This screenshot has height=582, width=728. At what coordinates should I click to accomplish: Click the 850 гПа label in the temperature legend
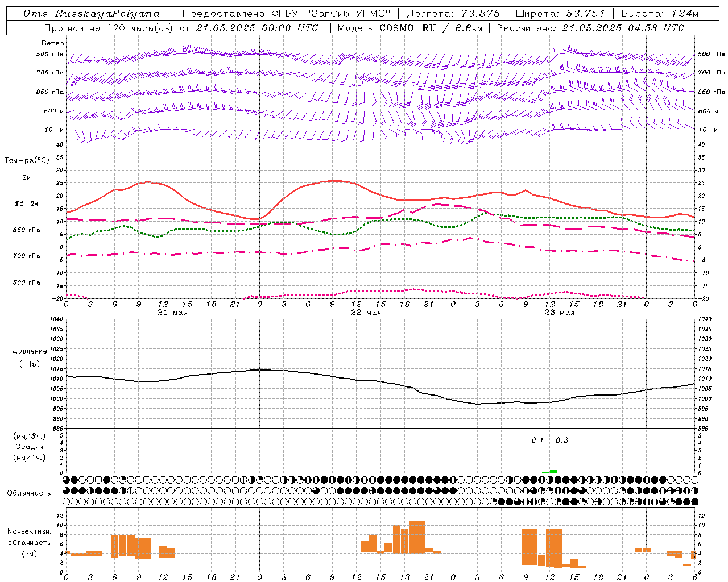pos(27,230)
